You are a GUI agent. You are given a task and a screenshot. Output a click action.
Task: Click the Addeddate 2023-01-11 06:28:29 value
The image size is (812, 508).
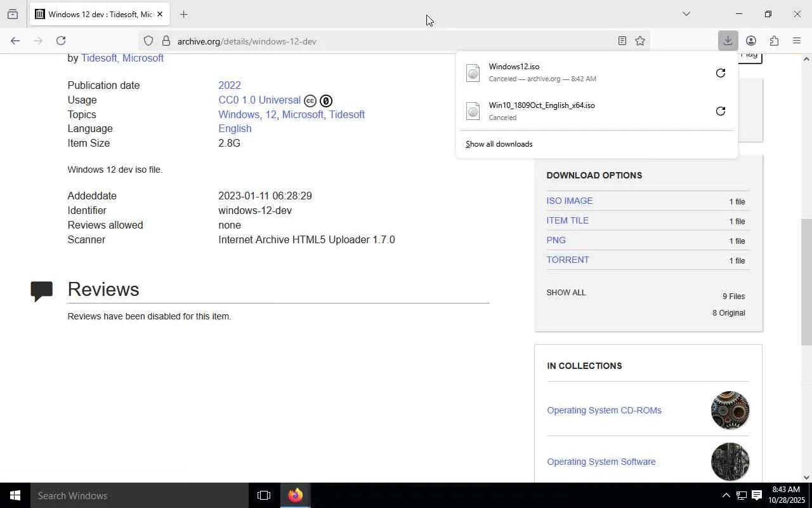coord(265,196)
